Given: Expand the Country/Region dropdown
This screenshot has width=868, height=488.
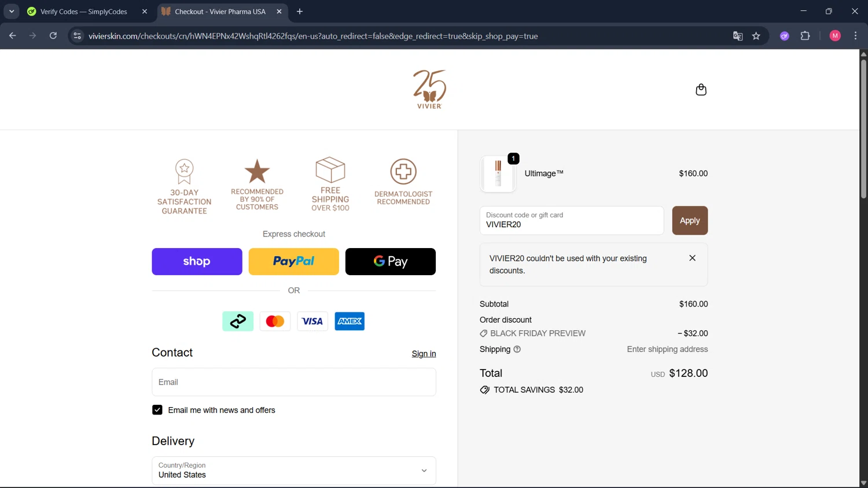Looking at the screenshot, I should (294, 471).
